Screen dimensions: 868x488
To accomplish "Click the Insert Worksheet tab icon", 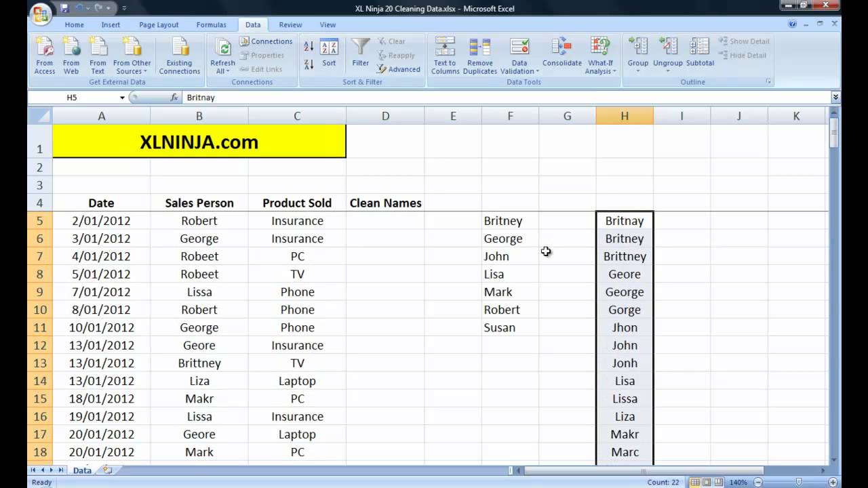I will coord(107,470).
